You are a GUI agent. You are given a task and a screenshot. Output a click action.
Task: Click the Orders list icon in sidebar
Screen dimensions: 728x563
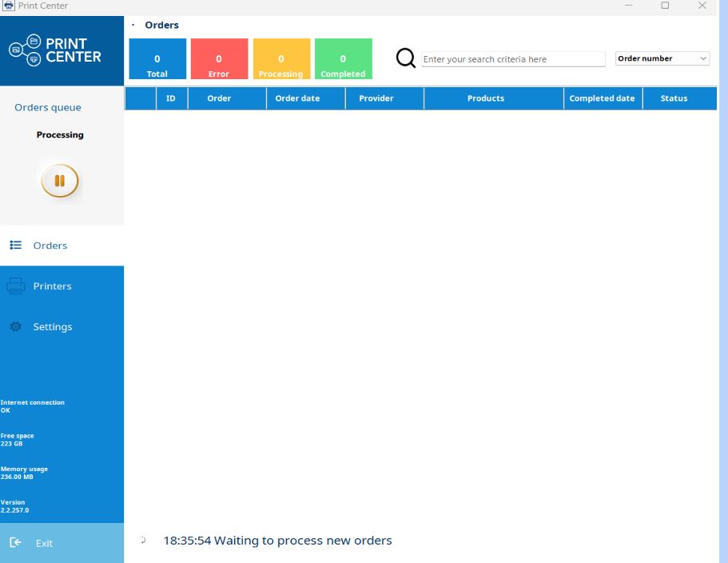point(15,246)
